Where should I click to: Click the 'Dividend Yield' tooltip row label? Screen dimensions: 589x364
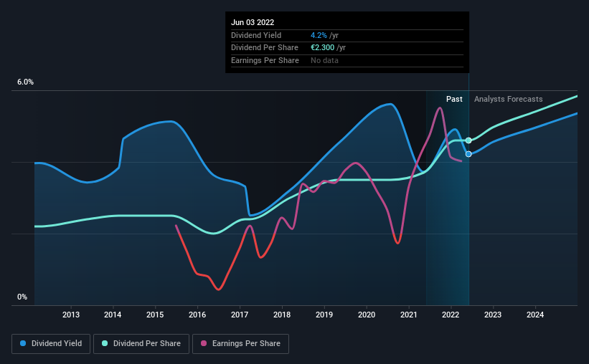coord(256,35)
